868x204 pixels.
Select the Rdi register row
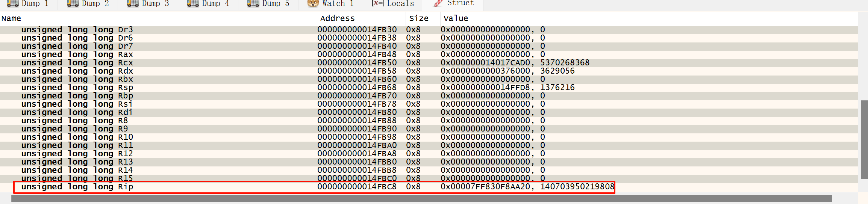click(429, 112)
